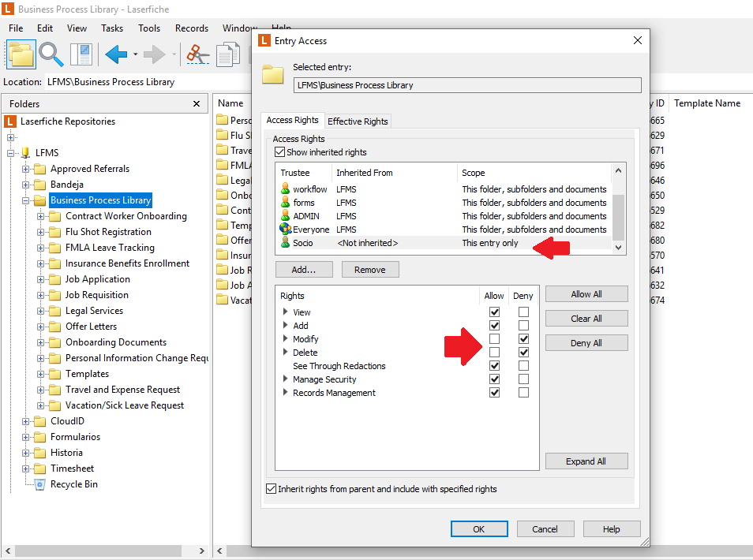
Task: Click the Offer Letters folder icon
Action: coord(55,327)
